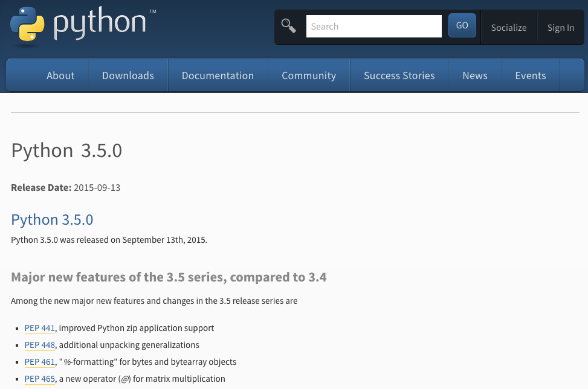Viewport: 588px width, 389px height.
Task: Navigate to the Events section
Action: coord(531,76)
